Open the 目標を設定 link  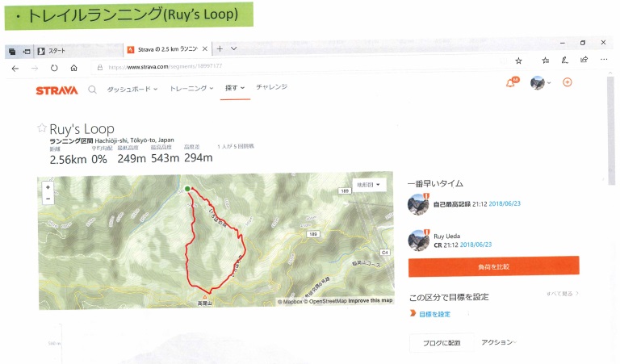434,314
